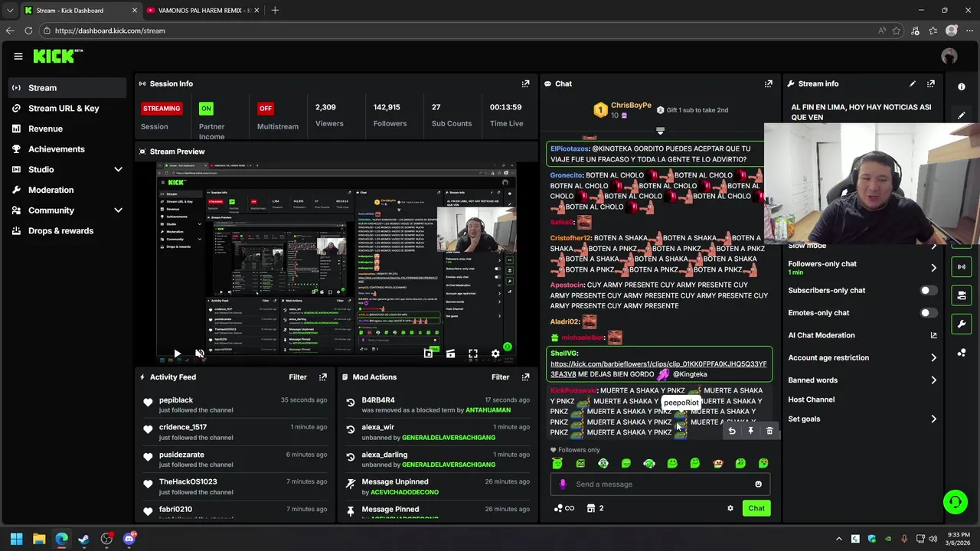Open Host Channel setting
Viewport: 980px width, 551px height.
(812, 399)
